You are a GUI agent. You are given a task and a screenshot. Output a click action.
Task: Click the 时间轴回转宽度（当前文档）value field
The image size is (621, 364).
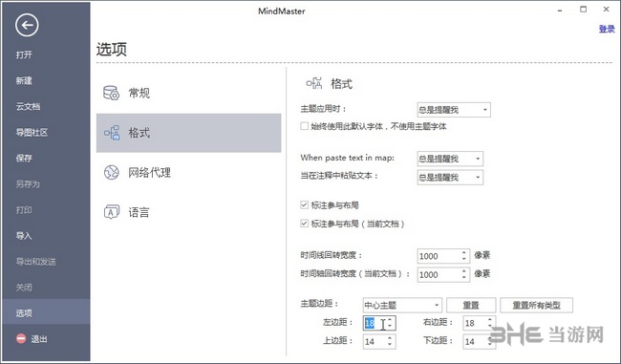[x=438, y=274]
